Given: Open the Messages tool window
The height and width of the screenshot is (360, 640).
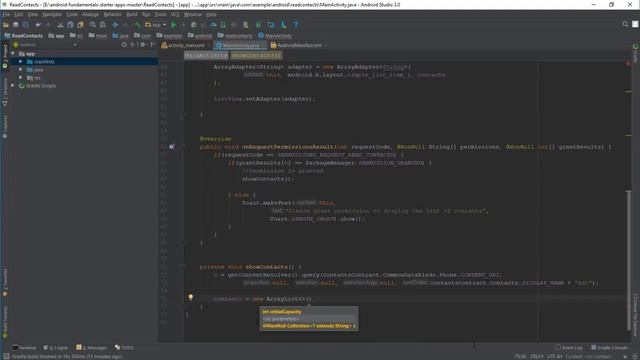Looking at the screenshot, I should point(91,348).
